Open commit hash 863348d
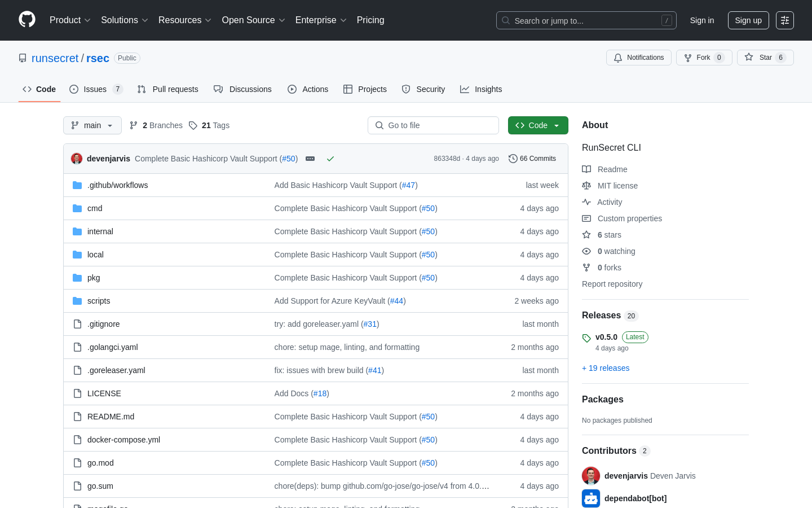This screenshot has height=508, width=812. [447, 159]
